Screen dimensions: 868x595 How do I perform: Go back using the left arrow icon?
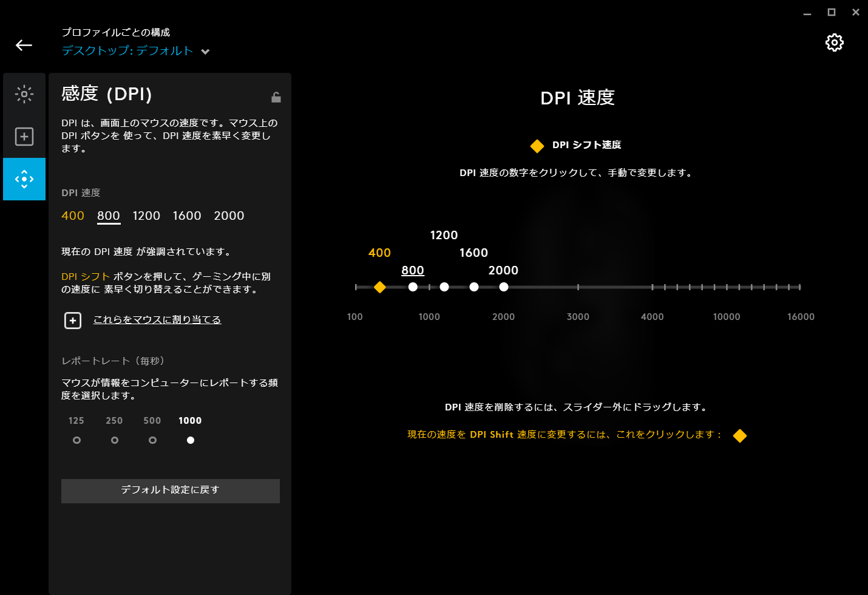coord(24,45)
